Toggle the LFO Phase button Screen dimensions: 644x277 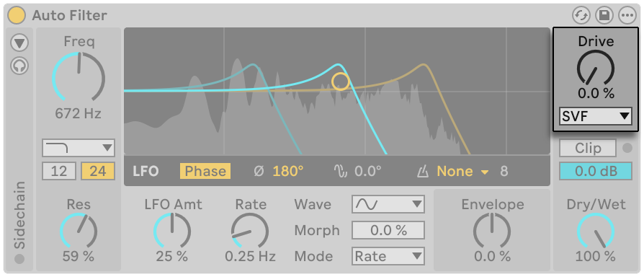click(205, 172)
